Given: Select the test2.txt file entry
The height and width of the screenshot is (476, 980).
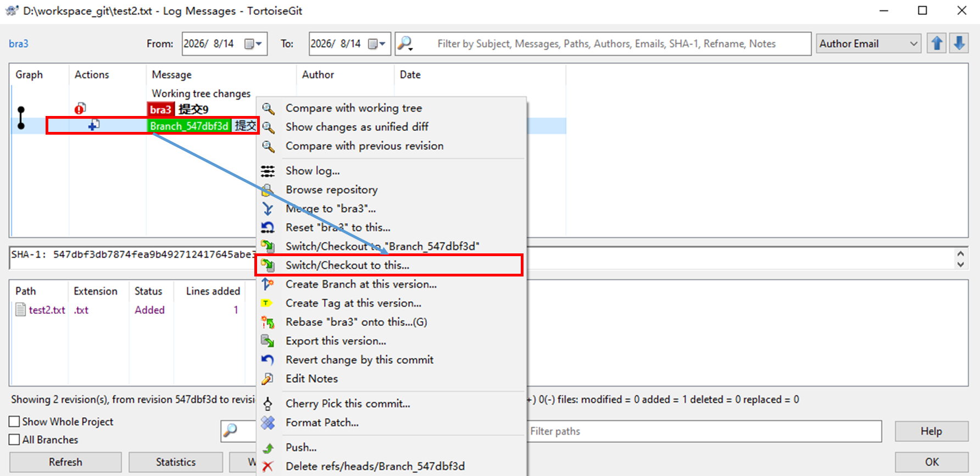Looking at the screenshot, I should tap(47, 310).
